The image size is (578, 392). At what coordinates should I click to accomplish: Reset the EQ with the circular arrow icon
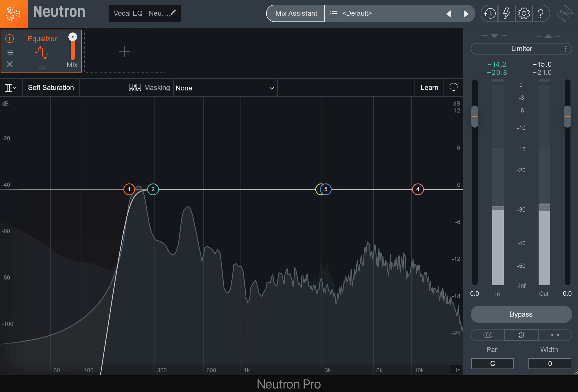tap(454, 88)
